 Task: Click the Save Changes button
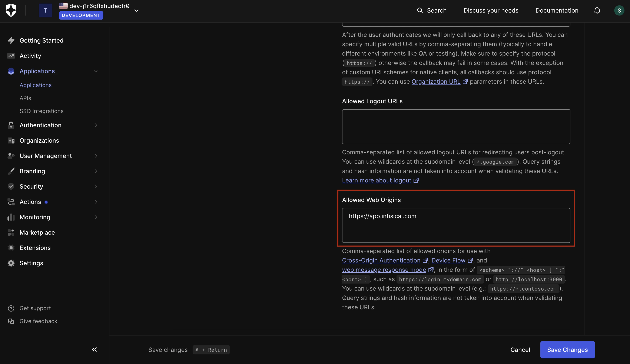tap(567, 350)
